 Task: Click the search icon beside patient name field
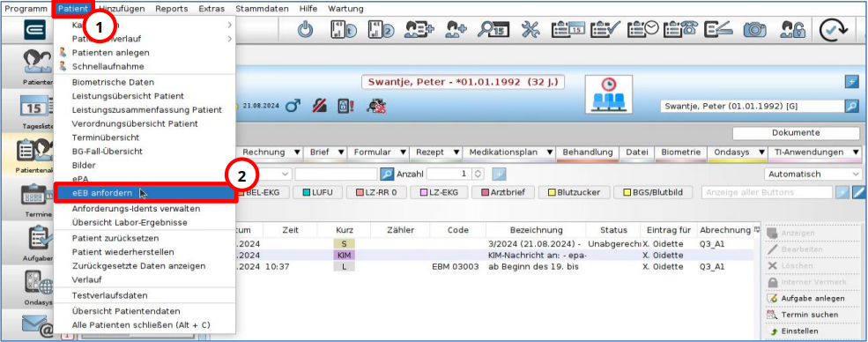pos(851,106)
